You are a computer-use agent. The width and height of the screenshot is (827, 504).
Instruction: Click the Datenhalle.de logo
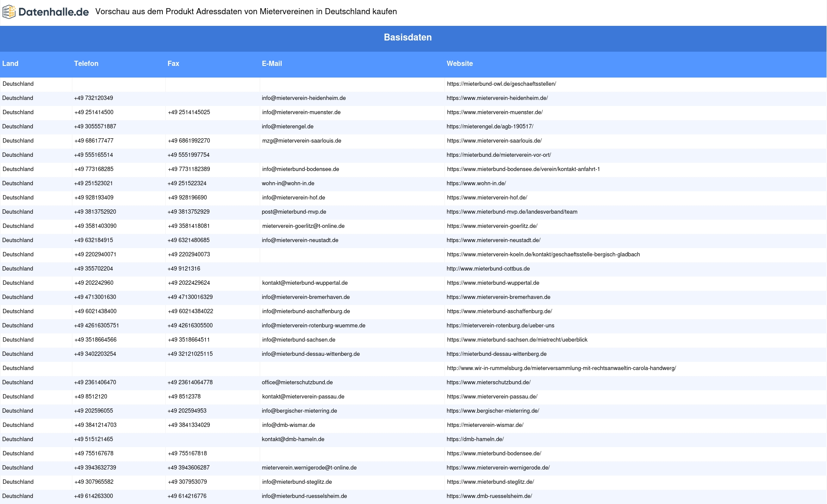click(46, 12)
